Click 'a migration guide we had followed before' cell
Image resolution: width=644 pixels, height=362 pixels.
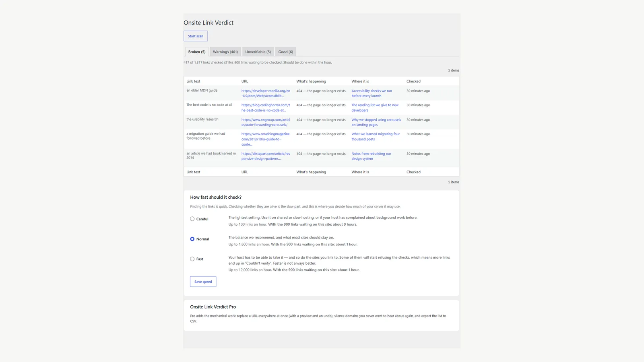206,136
